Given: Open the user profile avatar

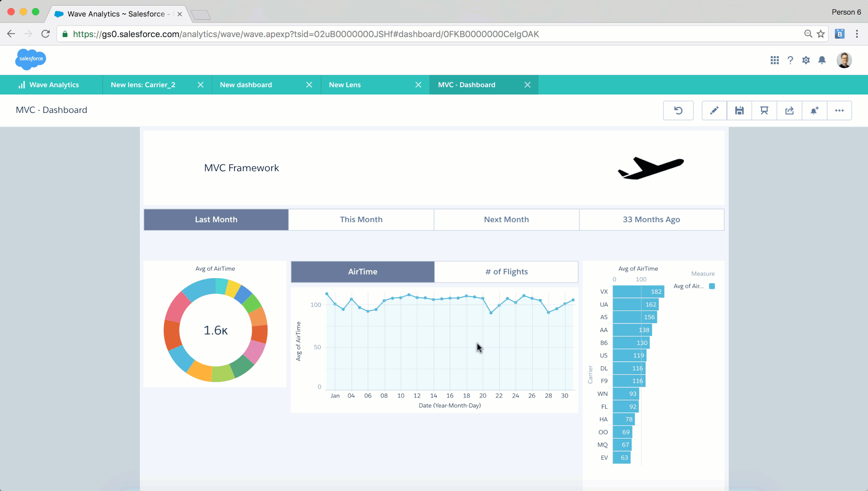Looking at the screenshot, I should (x=844, y=60).
